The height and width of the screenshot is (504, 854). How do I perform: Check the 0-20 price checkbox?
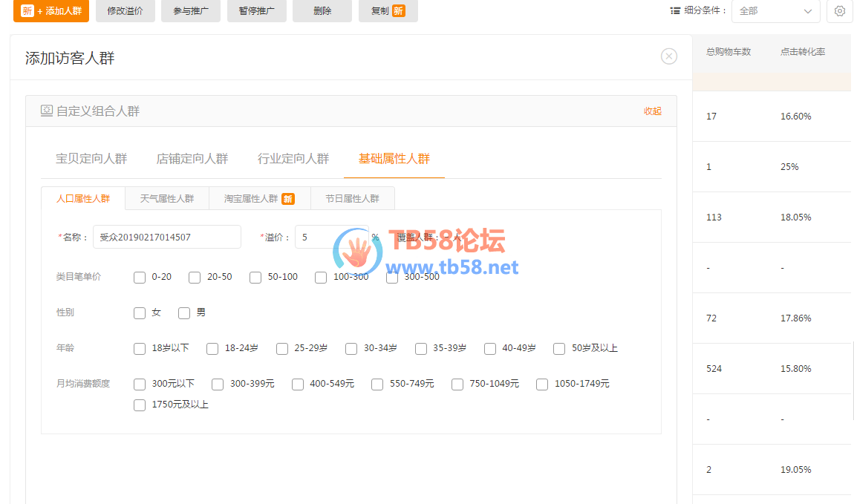tap(140, 278)
